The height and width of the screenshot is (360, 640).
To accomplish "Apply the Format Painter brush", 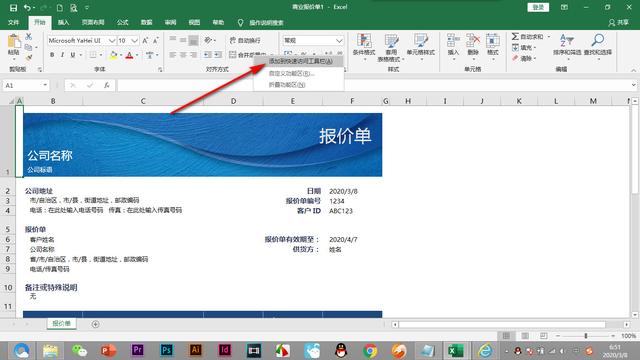I will click(28, 58).
